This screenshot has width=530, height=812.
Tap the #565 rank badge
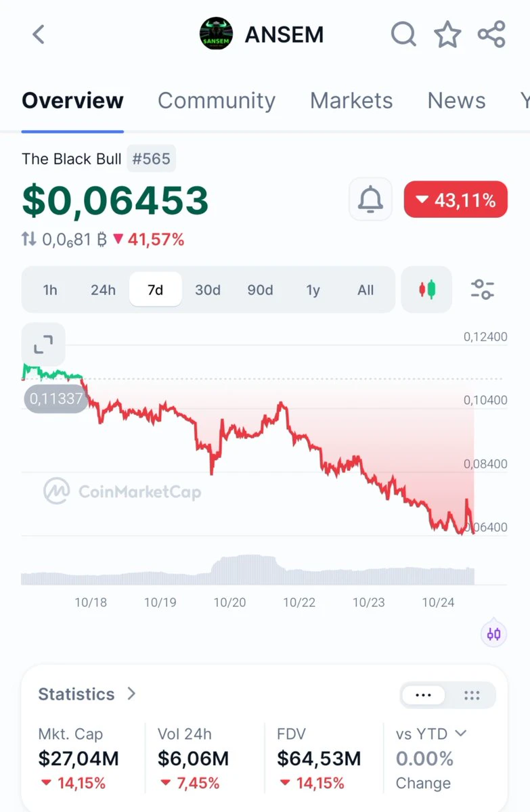click(152, 159)
